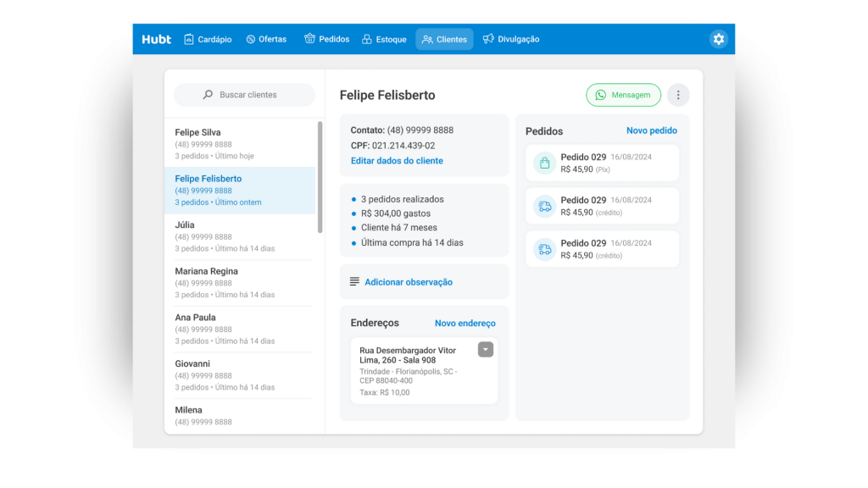Click the magnifier icon in the search box
Image resolution: width=868 pixels, height=488 pixels.
coord(208,95)
